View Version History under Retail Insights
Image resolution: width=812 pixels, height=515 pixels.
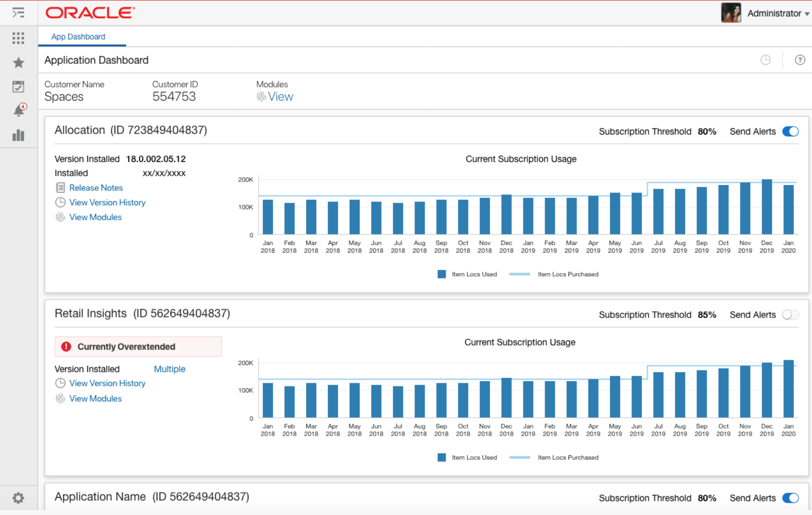107,383
